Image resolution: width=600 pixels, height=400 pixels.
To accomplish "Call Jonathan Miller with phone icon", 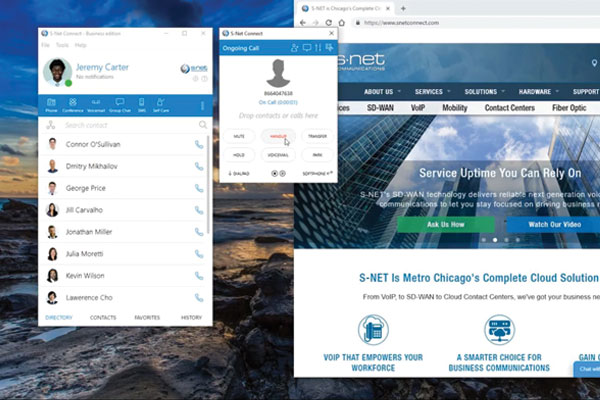I will coord(199,232).
